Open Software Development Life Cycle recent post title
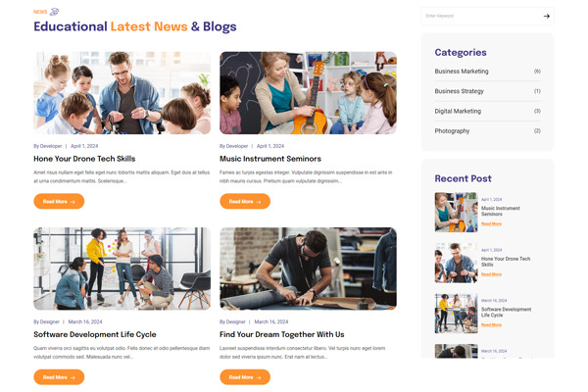588x392 pixels. pyautogui.click(x=506, y=312)
